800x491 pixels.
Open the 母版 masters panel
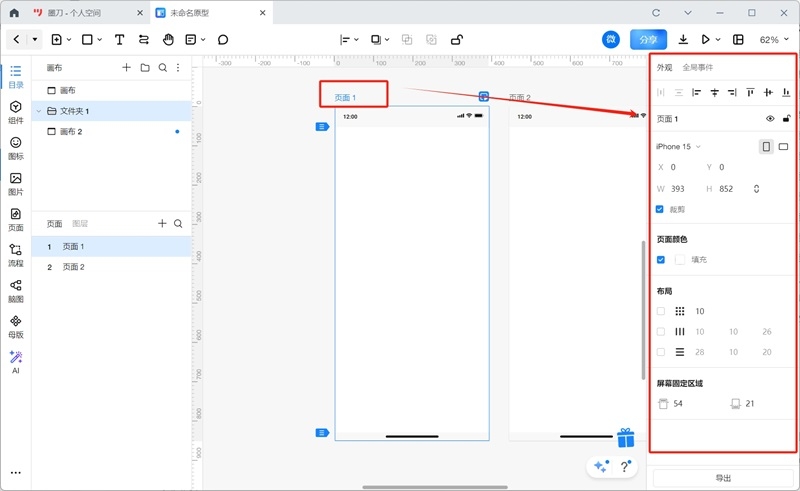click(16, 327)
